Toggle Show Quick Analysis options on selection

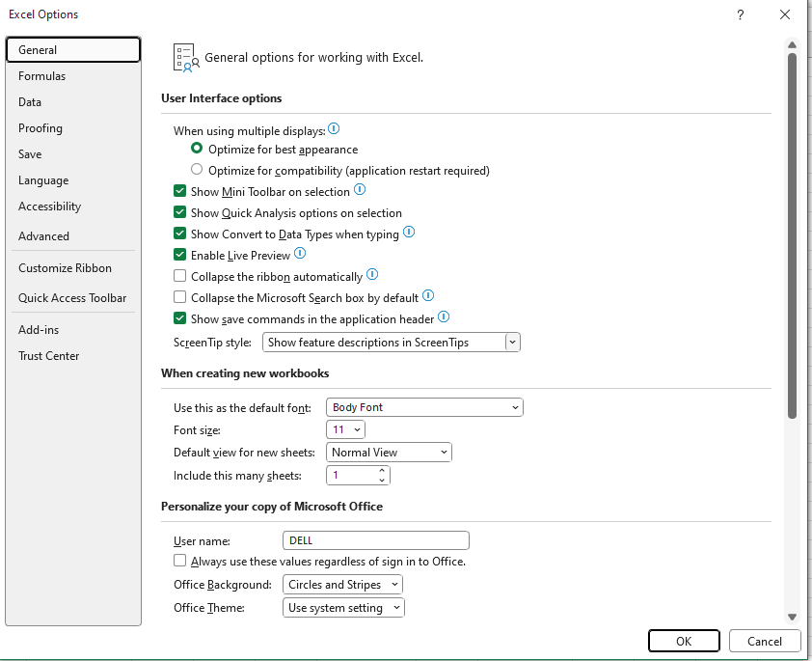(x=179, y=212)
